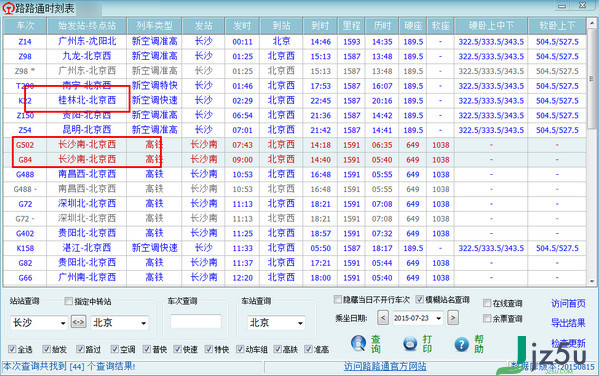Sort by 里程 column header
This screenshot has height=376, width=599.
(x=351, y=26)
